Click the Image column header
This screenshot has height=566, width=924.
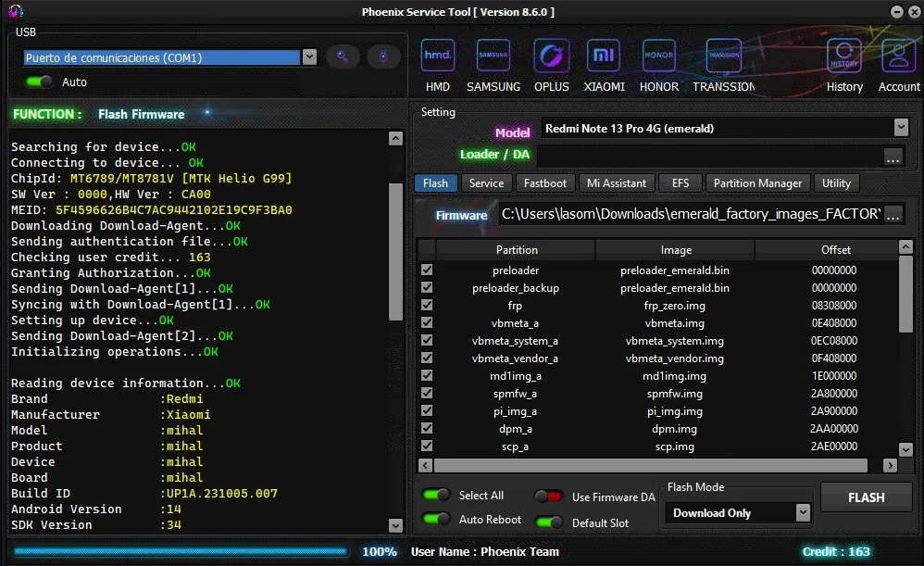coord(675,250)
